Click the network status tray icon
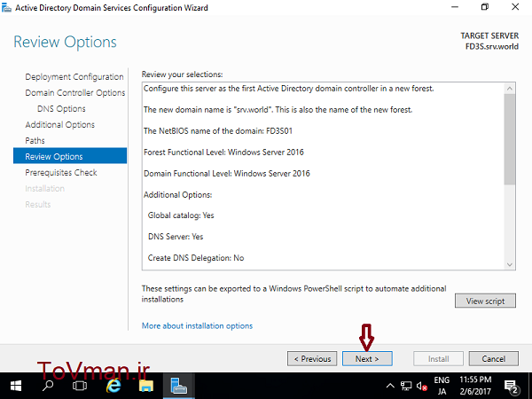 [405, 387]
